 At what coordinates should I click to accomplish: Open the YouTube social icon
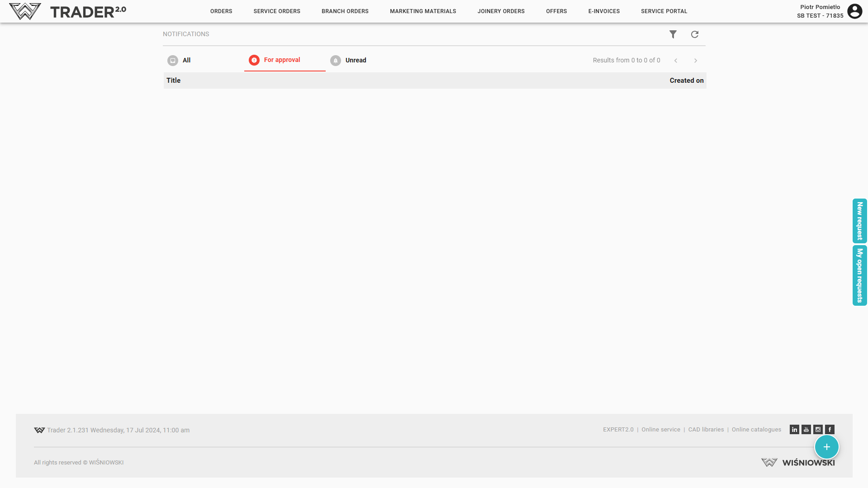click(x=806, y=430)
